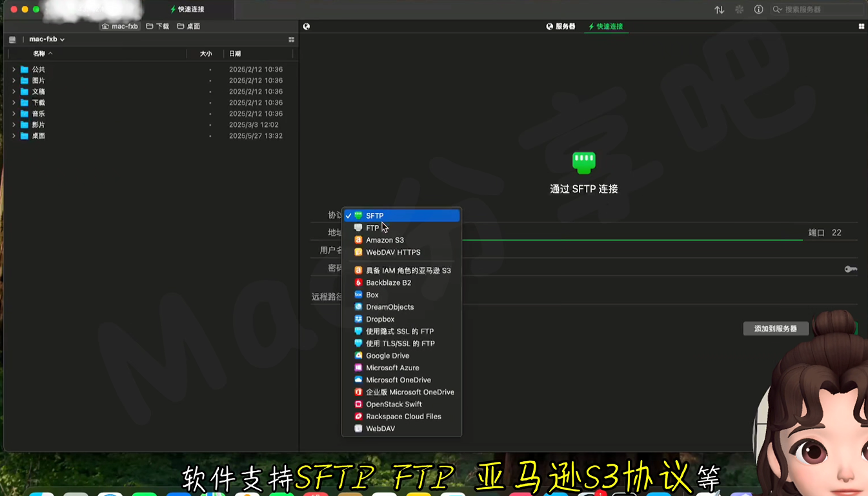This screenshot has width=868, height=496.
Task: Click the key icon in password row
Action: coord(851,269)
